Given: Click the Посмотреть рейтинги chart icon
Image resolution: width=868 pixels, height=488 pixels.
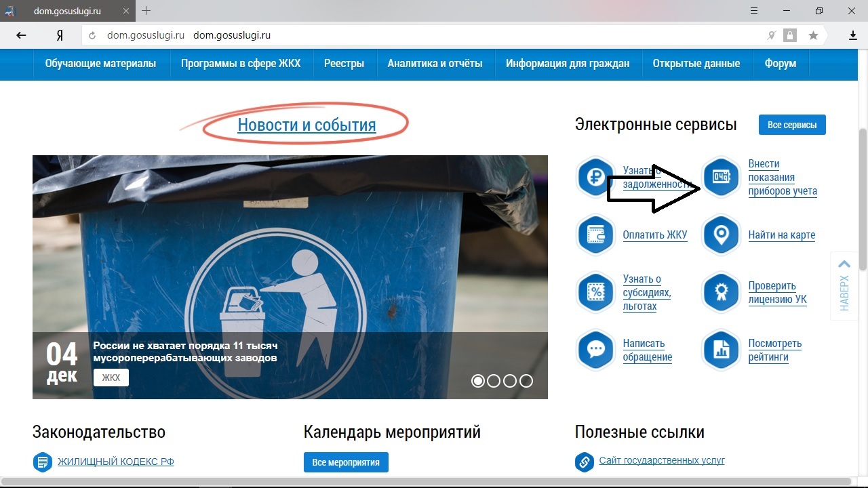Looking at the screenshot, I should tap(721, 350).
